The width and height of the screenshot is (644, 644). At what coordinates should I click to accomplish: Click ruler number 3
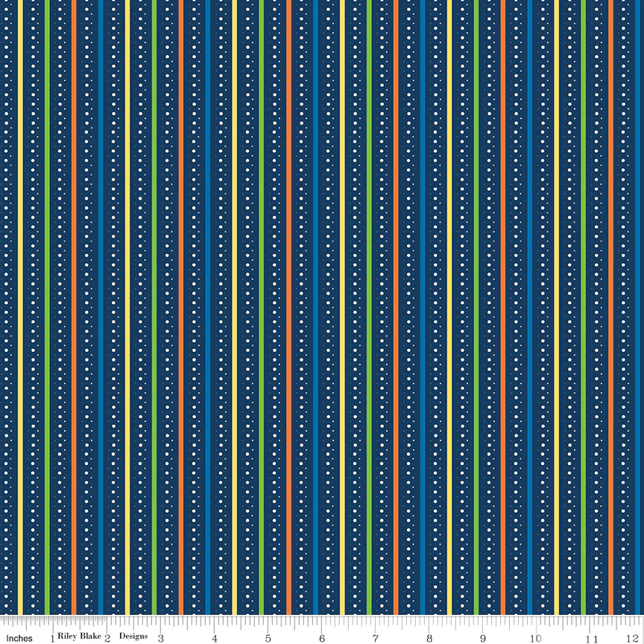160,639
